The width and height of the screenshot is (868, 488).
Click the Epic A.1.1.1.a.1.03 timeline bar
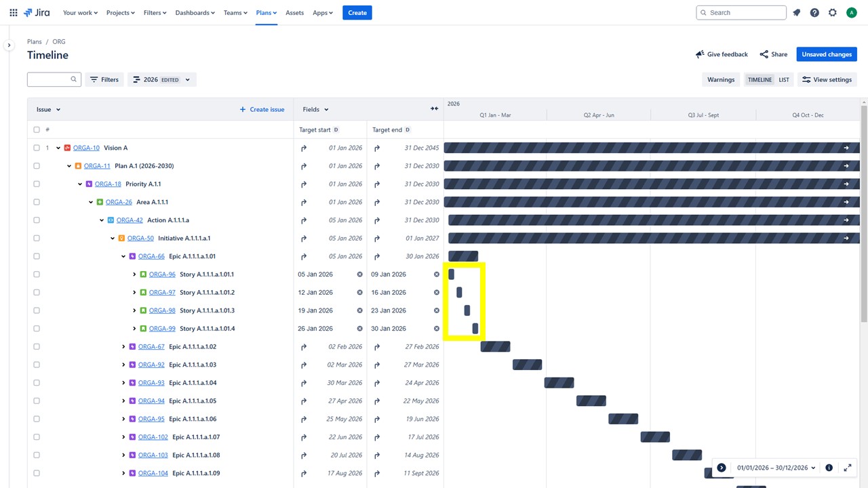(x=527, y=365)
